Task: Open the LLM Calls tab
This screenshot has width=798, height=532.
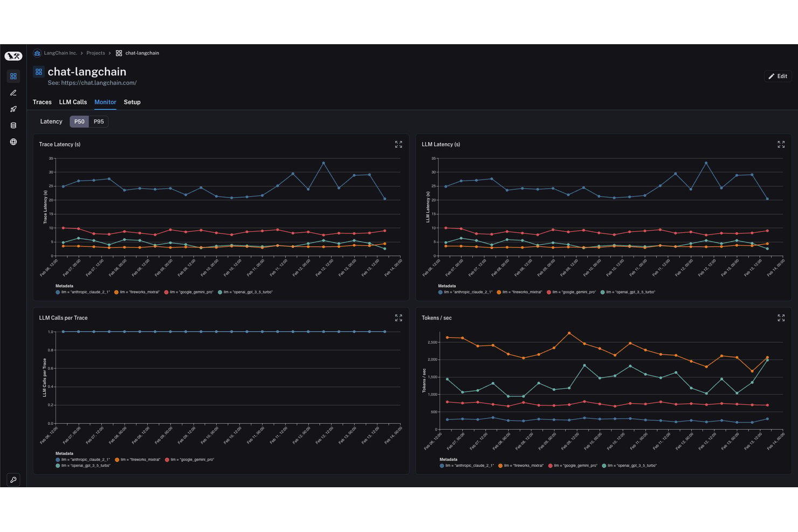Action: pyautogui.click(x=73, y=102)
